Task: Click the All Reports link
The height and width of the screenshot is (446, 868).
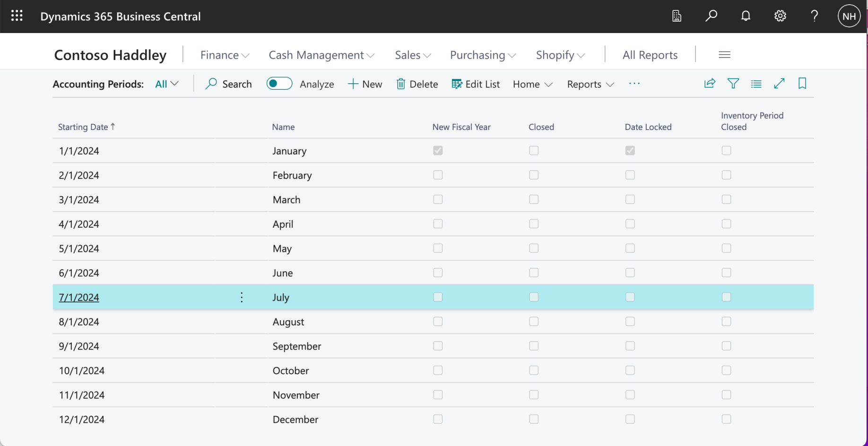Action: (650, 55)
